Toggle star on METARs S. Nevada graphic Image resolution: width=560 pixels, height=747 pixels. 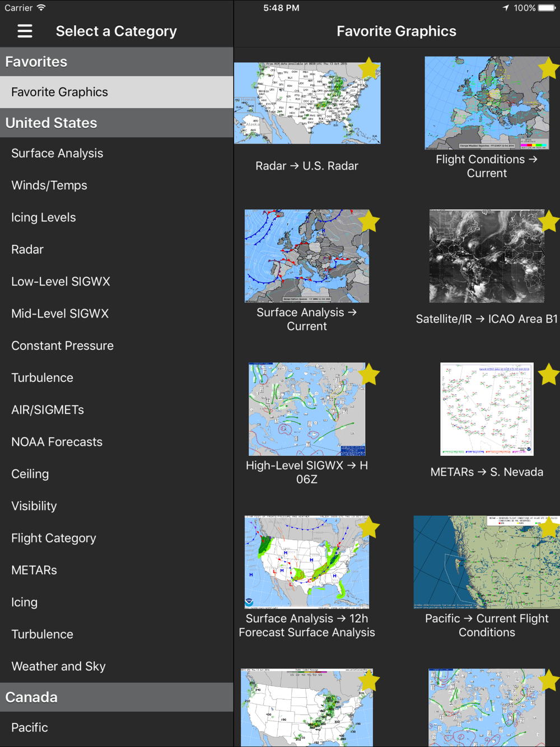click(549, 374)
